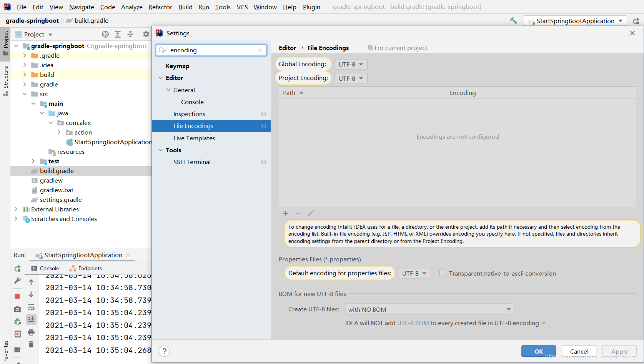Open the Refactor menu
Viewport: 644px width, 364px height.
click(x=160, y=7)
